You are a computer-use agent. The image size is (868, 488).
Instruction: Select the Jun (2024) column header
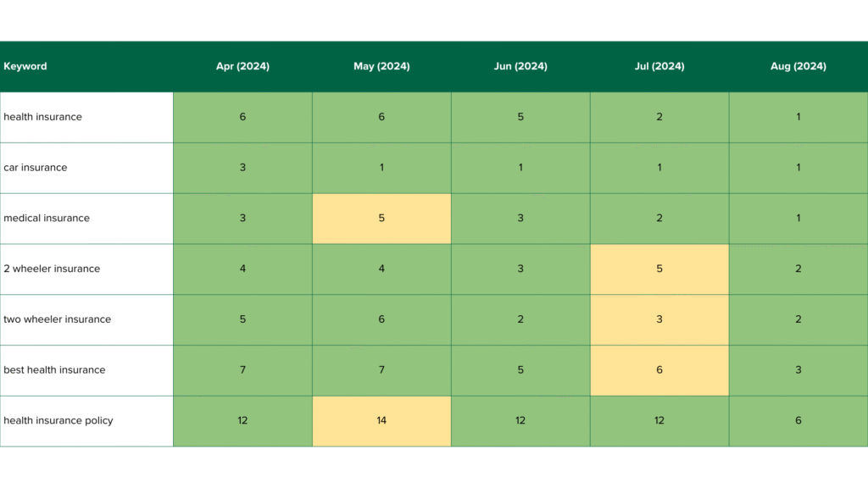click(520, 66)
